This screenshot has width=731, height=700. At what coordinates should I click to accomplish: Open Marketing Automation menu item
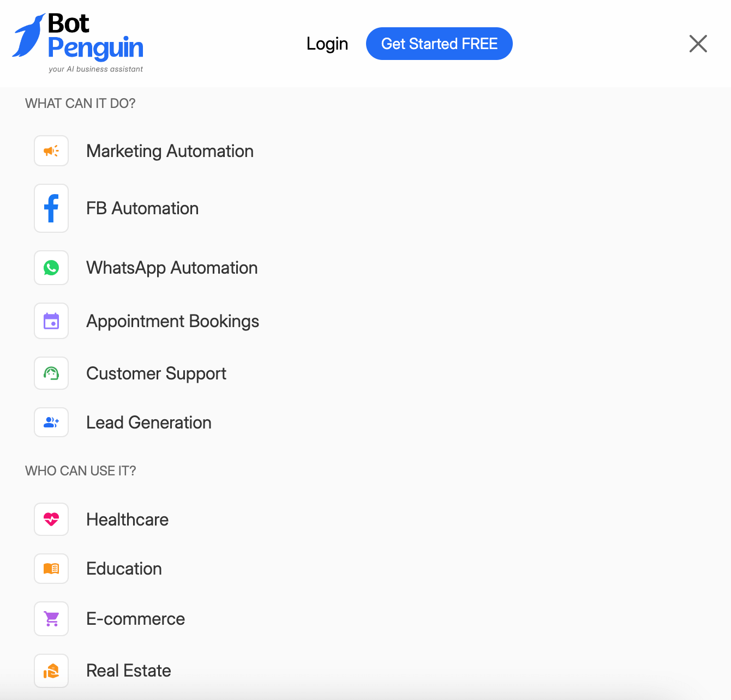tap(170, 151)
